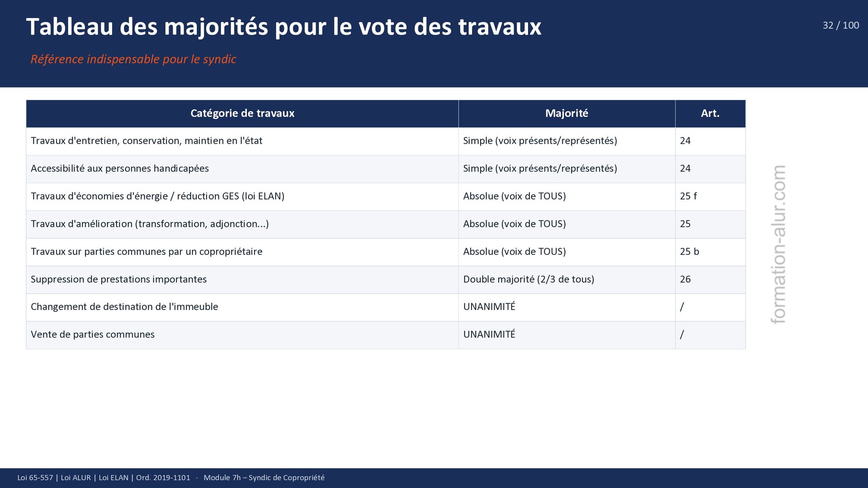
Task: Select 'Accessibilité aux personnes handicapées' row
Action: pos(386,169)
